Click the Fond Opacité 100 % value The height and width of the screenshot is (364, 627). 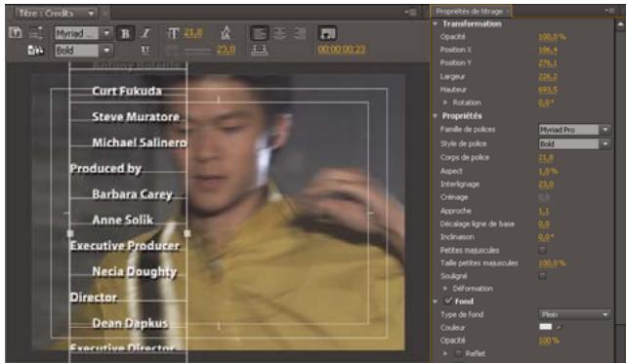coord(549,341)
